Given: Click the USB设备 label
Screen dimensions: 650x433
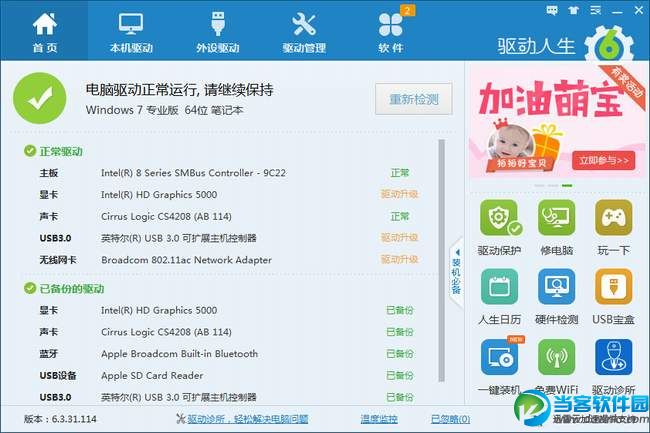Looking at the screenshot, I should 58,375.
